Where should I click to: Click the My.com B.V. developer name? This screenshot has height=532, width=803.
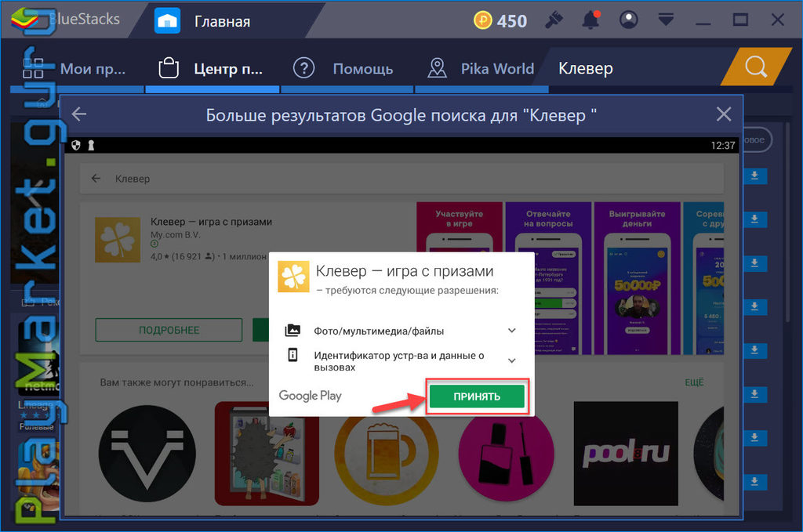point(175,235)
